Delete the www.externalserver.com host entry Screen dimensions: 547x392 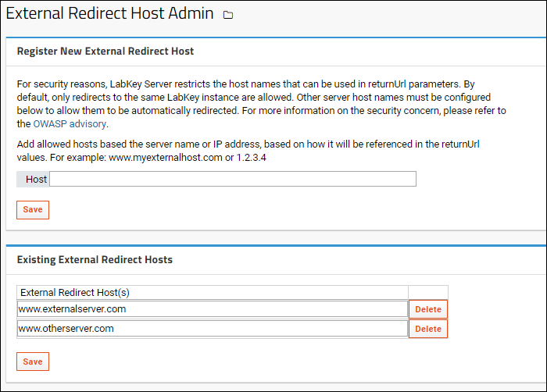pyautogui.click(x=428, y=309)
